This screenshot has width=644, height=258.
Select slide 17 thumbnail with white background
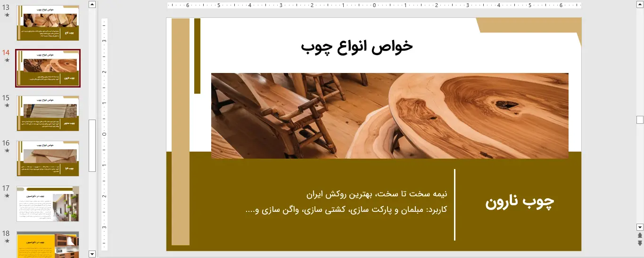tap(48, 203)
